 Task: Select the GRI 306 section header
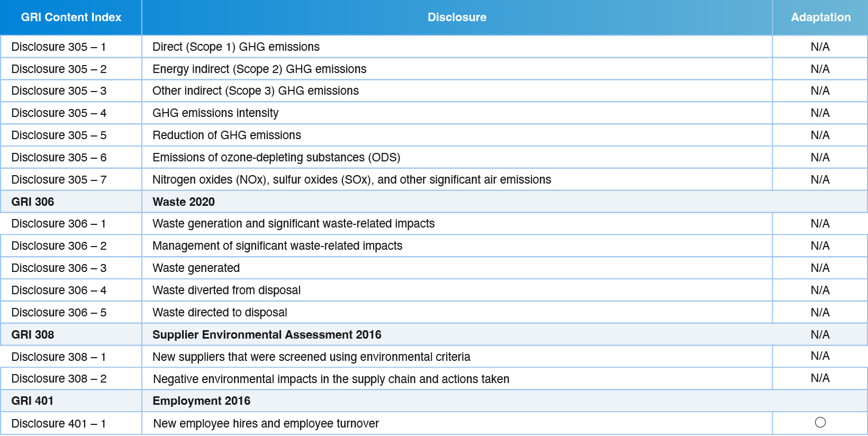click(x=33, y=202)
